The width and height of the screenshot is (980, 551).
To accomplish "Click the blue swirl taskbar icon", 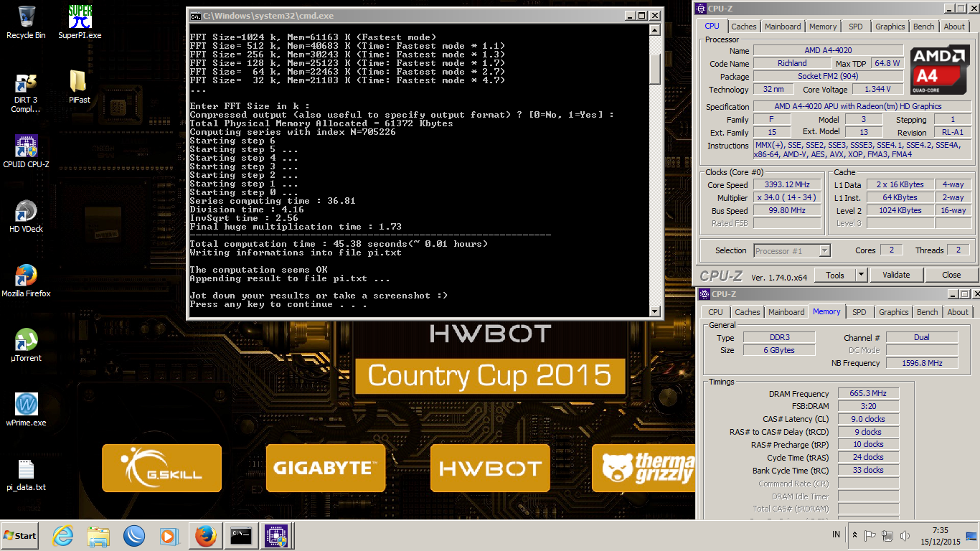I will click(x=133, y=536).
